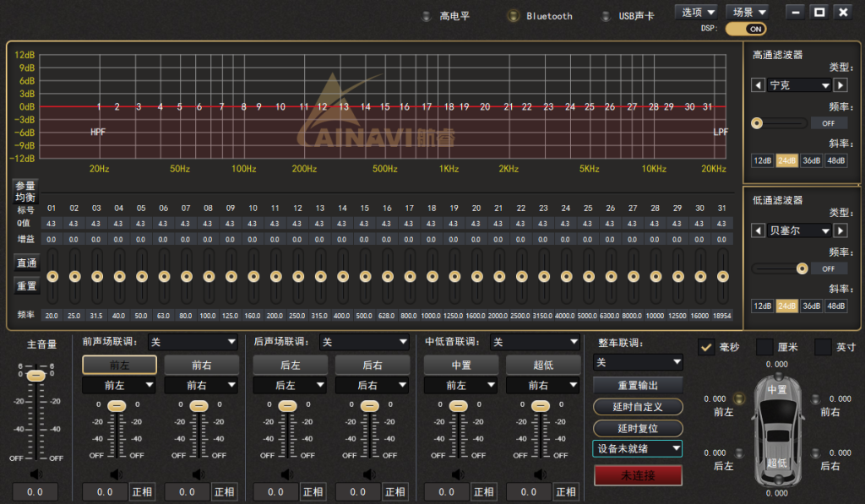This screenshot has height=504, width=865.
Task: Mute the 前左 channel speaker icon
Action: click(116, 474)
